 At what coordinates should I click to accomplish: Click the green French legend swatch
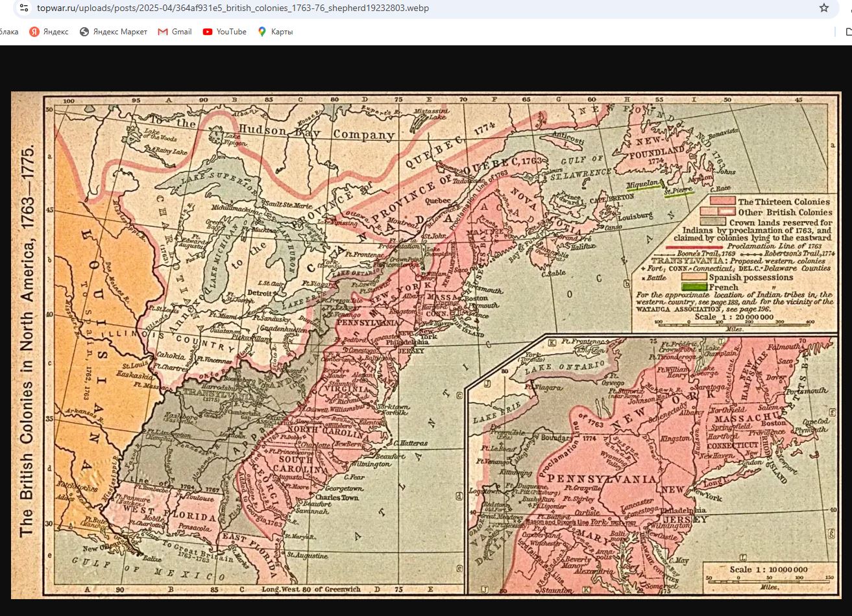[694, 287]
